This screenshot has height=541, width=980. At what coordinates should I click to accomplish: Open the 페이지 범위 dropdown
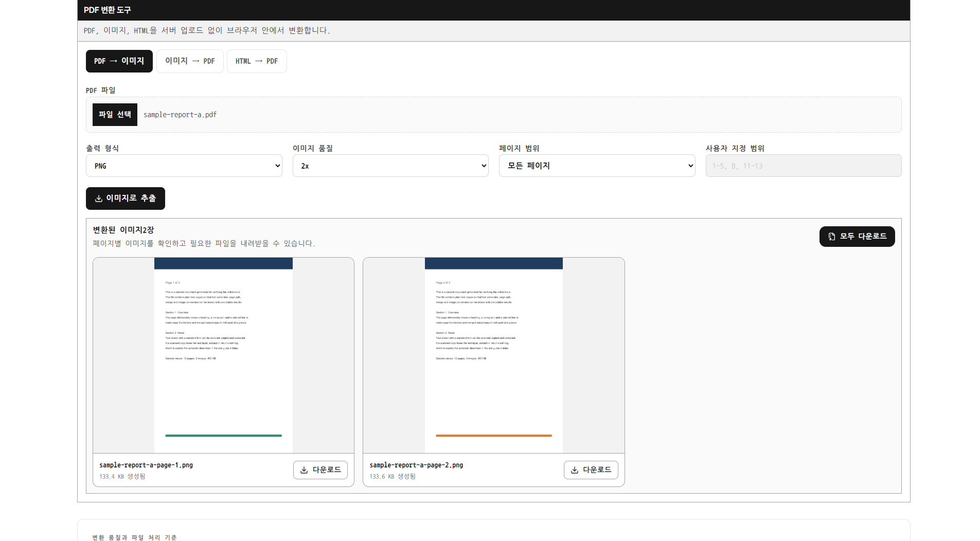(x=597, y=166)
